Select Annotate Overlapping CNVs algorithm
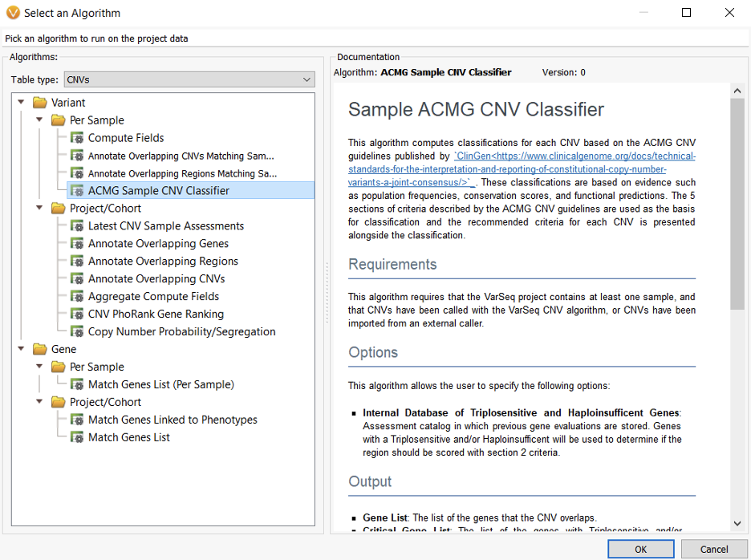Viewport: 751px width, 560px height. (156, 279)
